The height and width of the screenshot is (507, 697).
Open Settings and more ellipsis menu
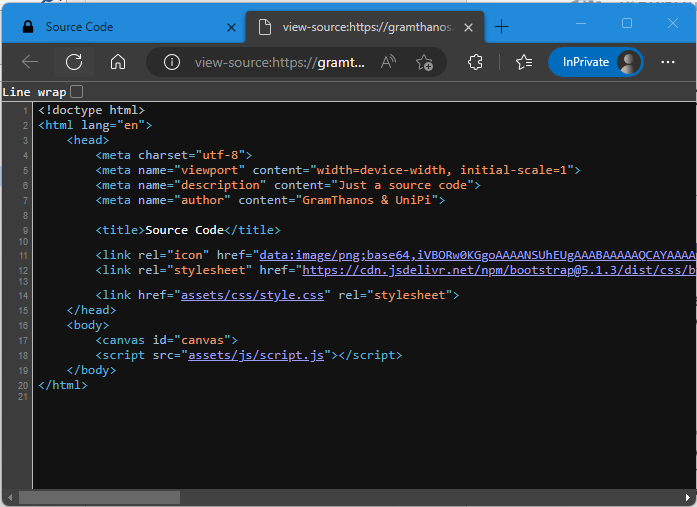point(668,62)
